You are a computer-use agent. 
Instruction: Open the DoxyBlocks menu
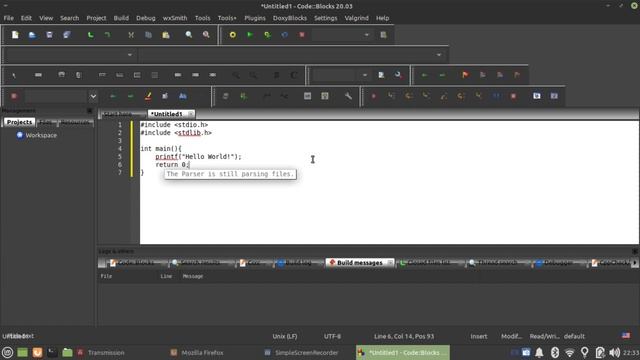[290, 18]
